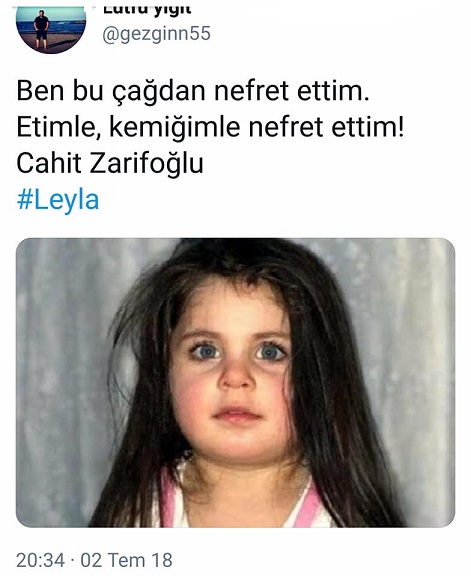471x576 pixels.
Task: Open the attached photo in the tweet
Action: [x=236, y=383]
